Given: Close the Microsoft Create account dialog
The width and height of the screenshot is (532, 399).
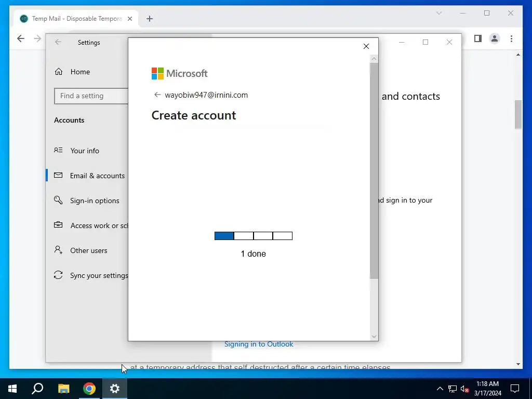Looking at the screenshot, I should tap(366, 46).
